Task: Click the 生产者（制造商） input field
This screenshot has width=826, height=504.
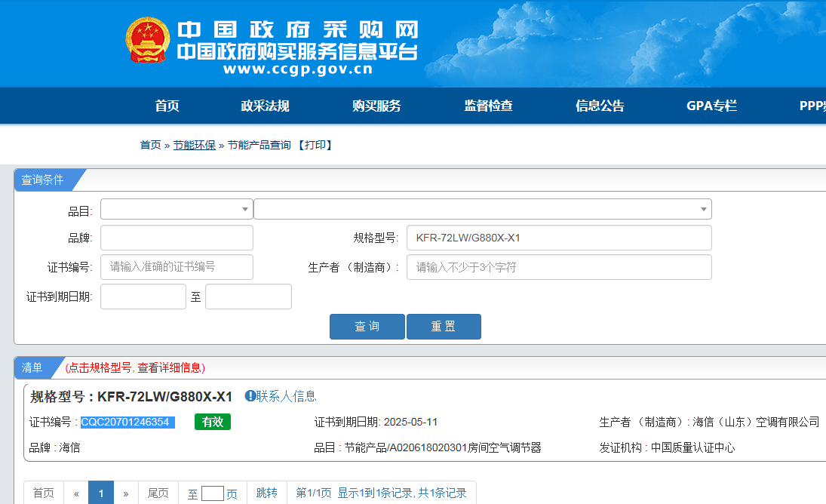Action: (559, 267)
